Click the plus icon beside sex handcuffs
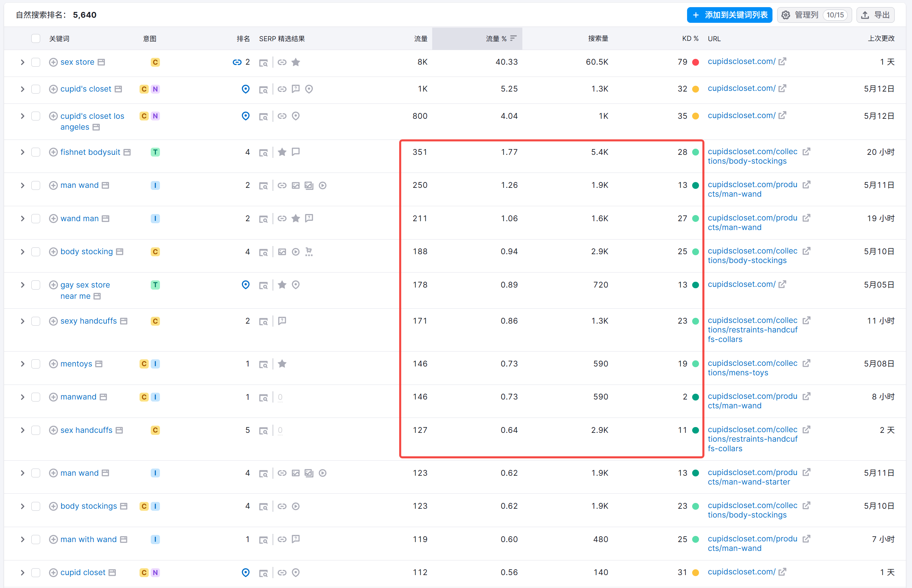The height and width of the screenshot is (588, 912). pos(53,430)
